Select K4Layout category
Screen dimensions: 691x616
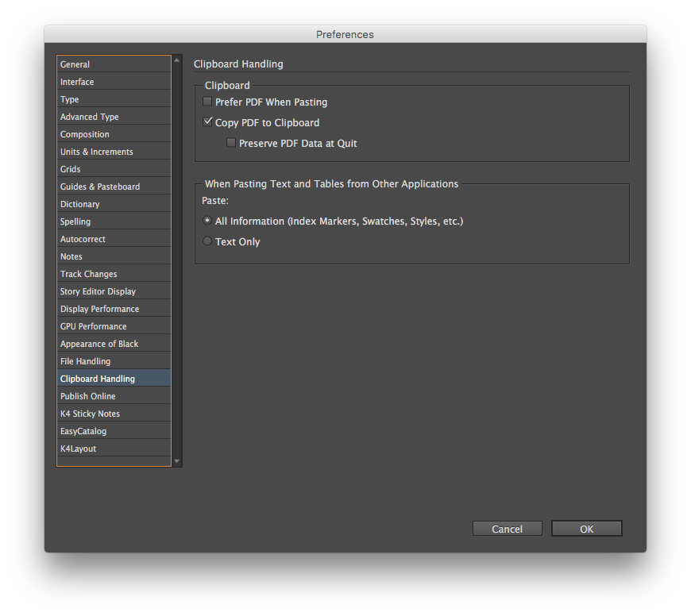114,449
